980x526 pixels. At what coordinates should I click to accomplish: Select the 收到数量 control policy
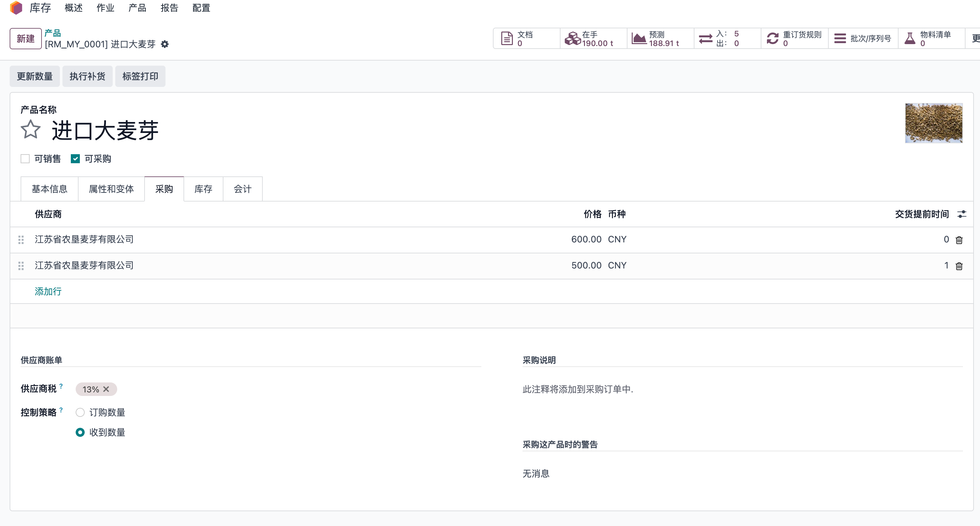click(80, 432)
